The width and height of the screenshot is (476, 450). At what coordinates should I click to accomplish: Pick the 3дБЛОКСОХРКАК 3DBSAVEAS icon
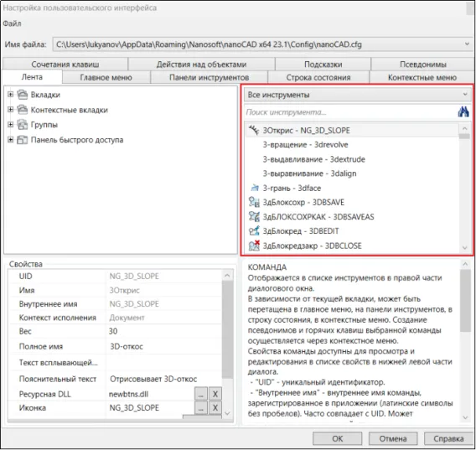coord(254,216)
